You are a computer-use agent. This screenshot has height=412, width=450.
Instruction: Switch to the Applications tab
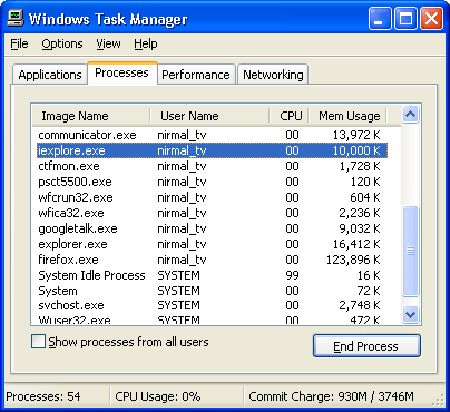click(50, 74)
